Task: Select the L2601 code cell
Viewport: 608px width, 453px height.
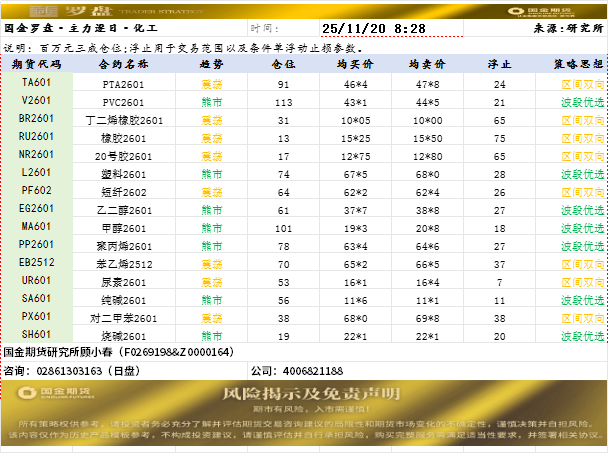Action: coord(36,172)
